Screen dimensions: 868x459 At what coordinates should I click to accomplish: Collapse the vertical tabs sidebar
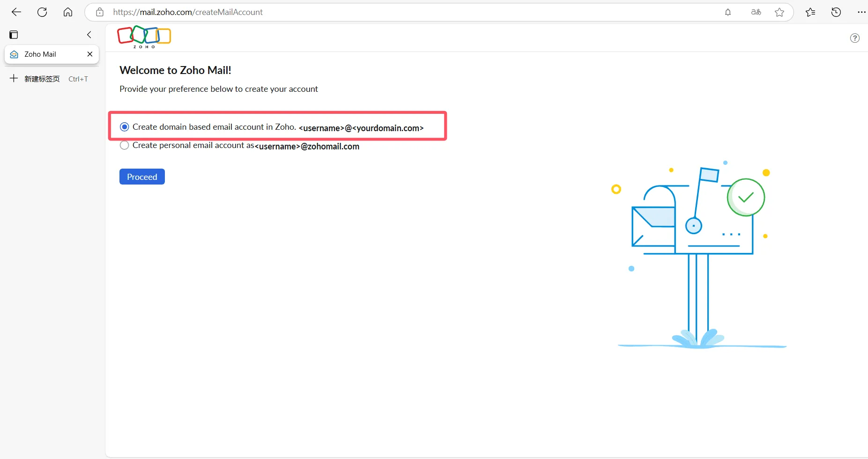(x=89, y=35)
